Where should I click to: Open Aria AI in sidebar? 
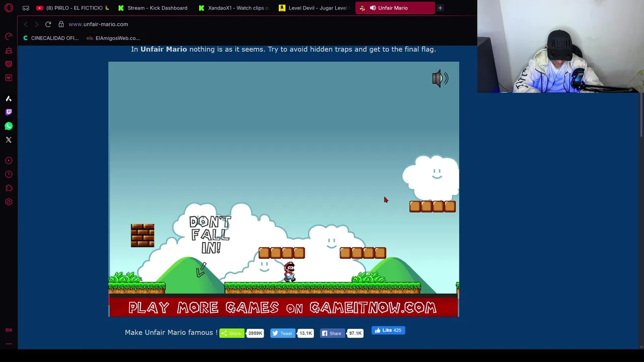(9, 99)
